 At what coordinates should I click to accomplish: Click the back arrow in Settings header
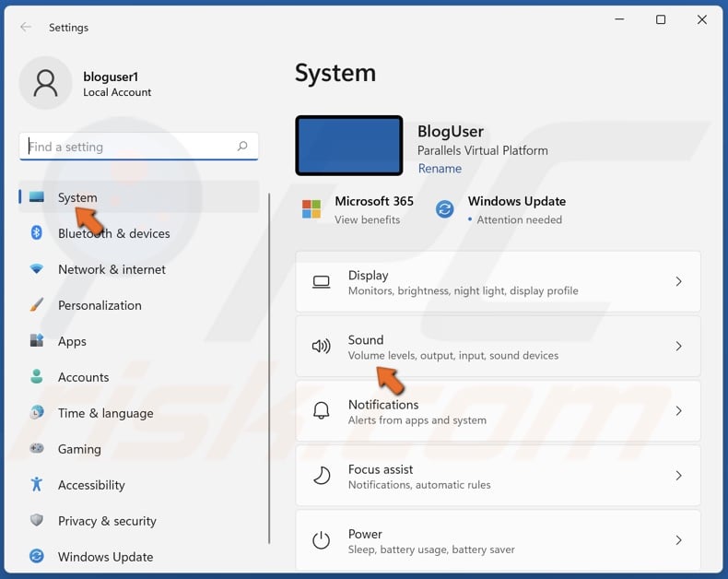[26, 27]
